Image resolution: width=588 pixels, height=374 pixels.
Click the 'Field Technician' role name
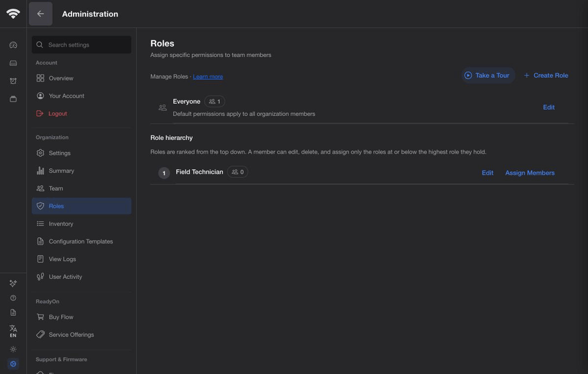click(x=200, y=172)
